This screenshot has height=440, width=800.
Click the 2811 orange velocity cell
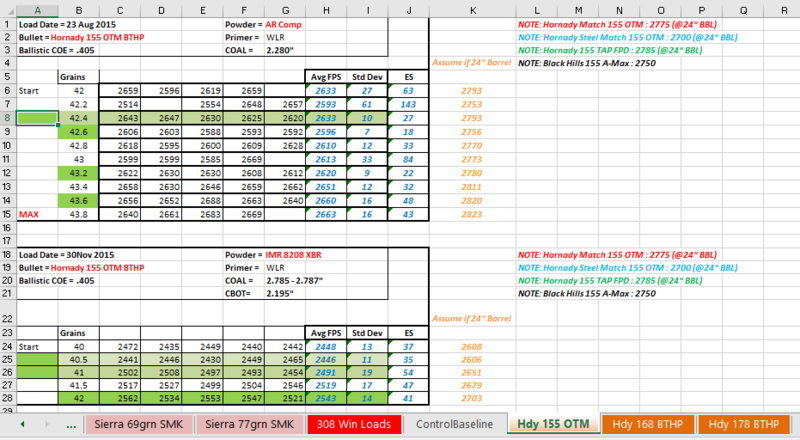pyautogui.click(x=472, y=187)
